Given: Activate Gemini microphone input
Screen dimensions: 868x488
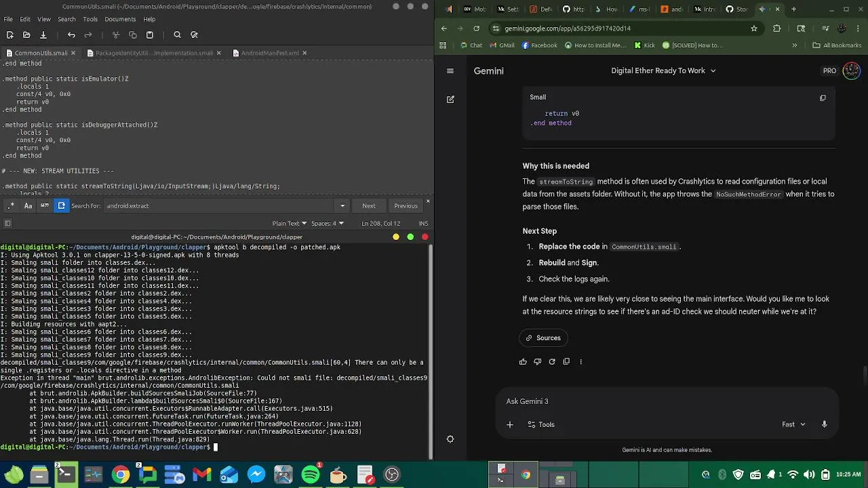Looking at the screenshot, I should point(825,424).
